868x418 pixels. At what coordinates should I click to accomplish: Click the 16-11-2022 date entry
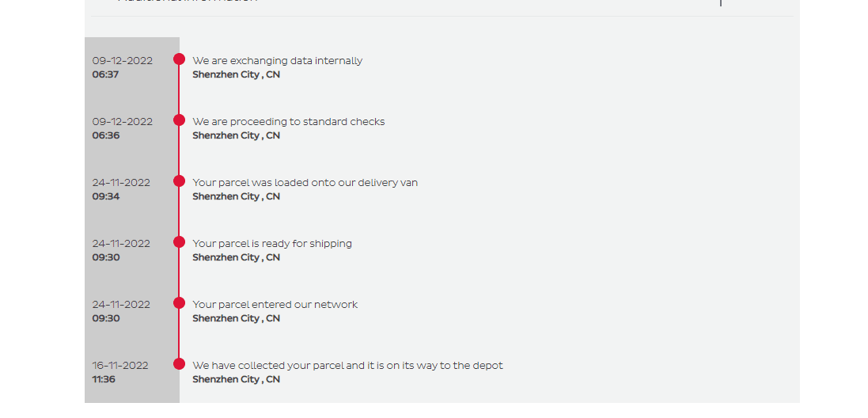point(120,366)
